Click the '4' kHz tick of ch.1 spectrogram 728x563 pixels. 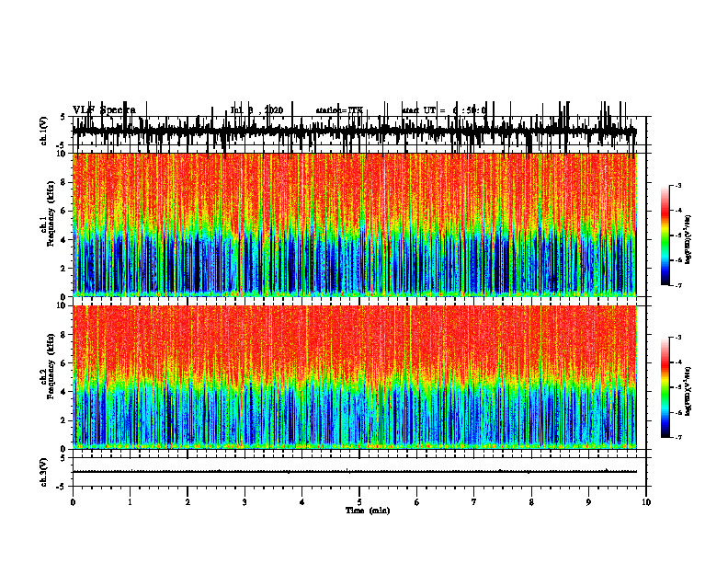(x=64, y=240)
